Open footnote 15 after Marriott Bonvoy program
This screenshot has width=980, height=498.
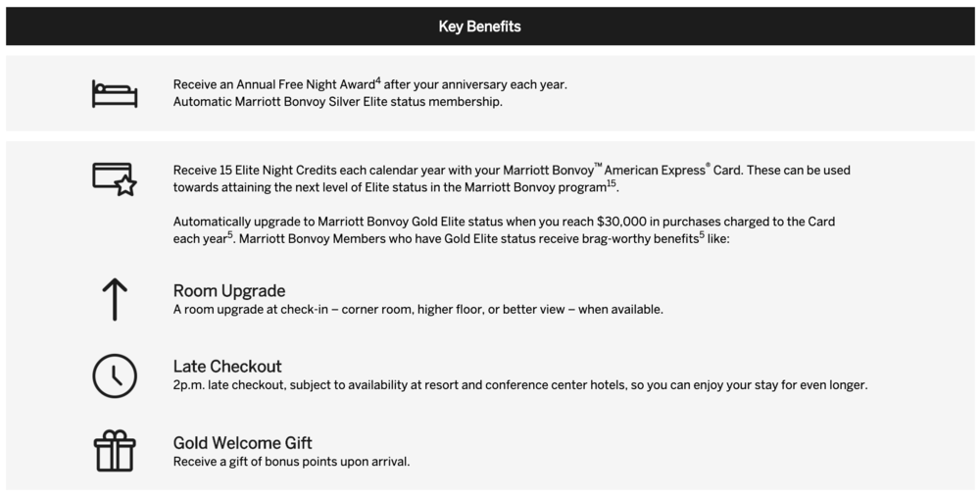pyautogui.click(x=612, y=182)
